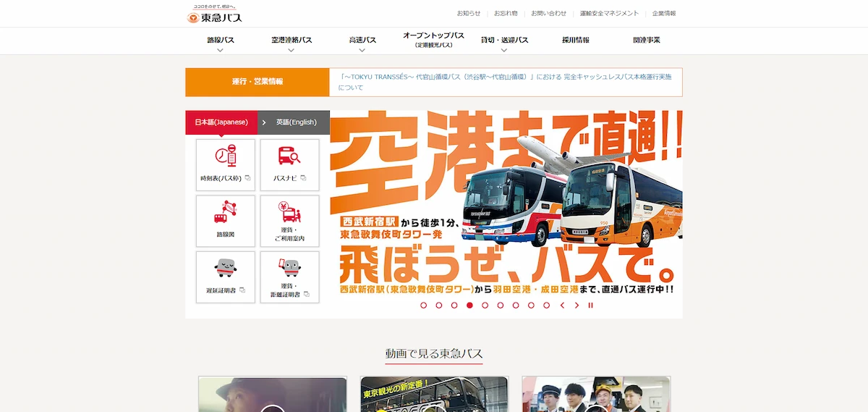Open the 関連事業 menu item
The width and height of the screenshot is (868, 412).
[647, 40]
